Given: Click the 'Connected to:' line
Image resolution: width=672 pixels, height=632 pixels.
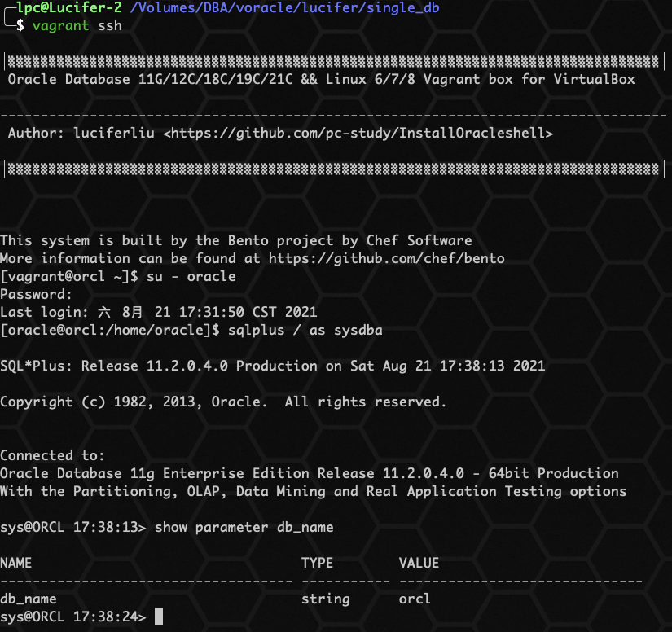Looking at the screenshot, I should 52,455.
